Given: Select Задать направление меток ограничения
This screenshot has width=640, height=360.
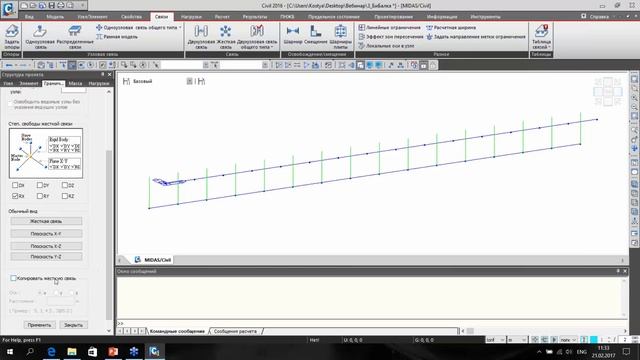Looking at the screenshot, I should [476, 37].
